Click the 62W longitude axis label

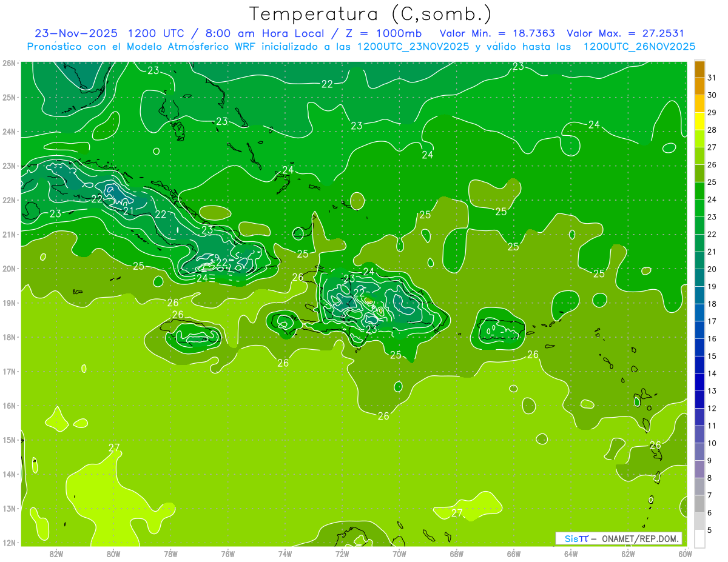pos(628,554)
